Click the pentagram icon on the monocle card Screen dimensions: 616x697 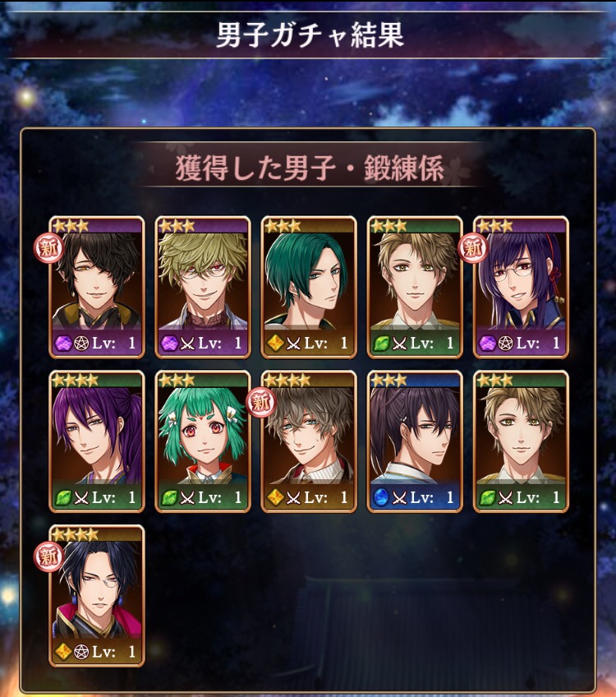coord(80,652)
